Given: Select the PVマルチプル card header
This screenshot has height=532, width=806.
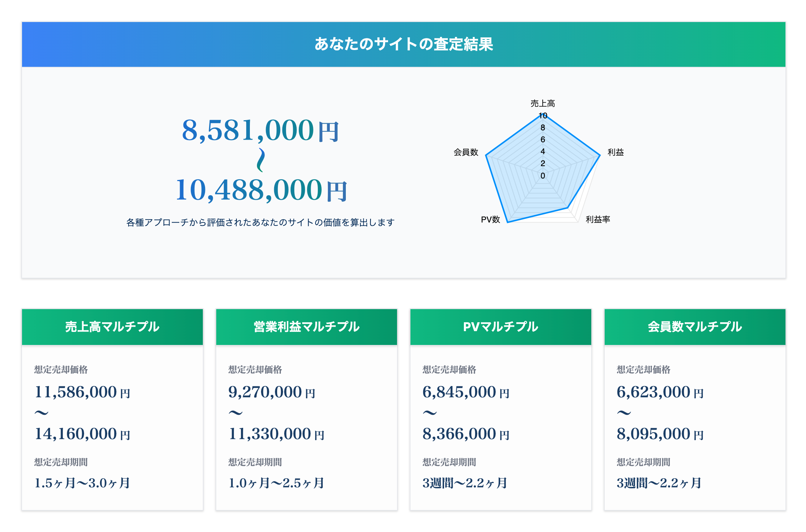Looking at the screenshot, I should 500,327.
